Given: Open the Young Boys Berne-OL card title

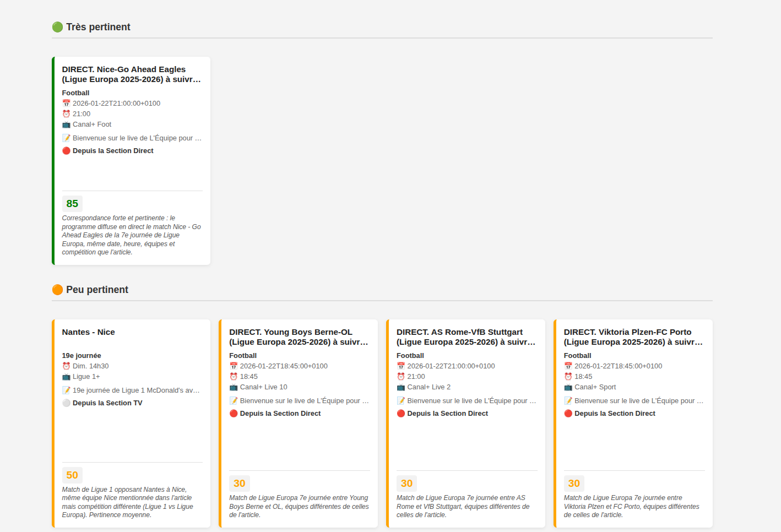Looking at the screenshot, I should (x=299, y=337).
